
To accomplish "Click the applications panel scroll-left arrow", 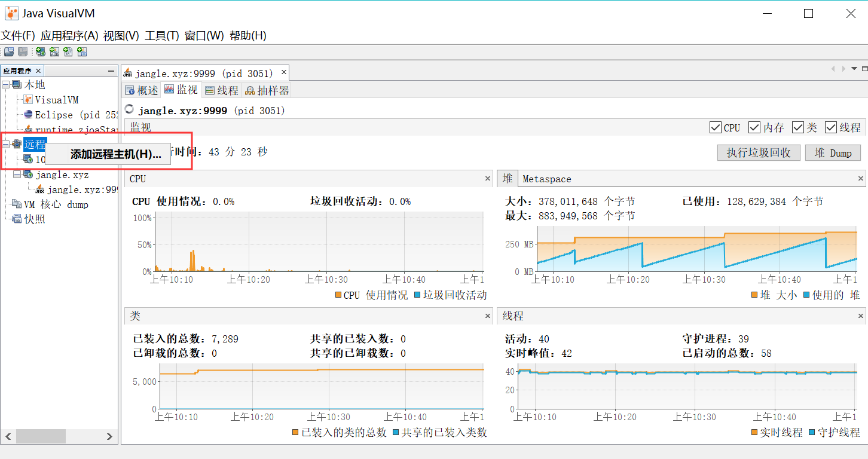I will point(8,437).
